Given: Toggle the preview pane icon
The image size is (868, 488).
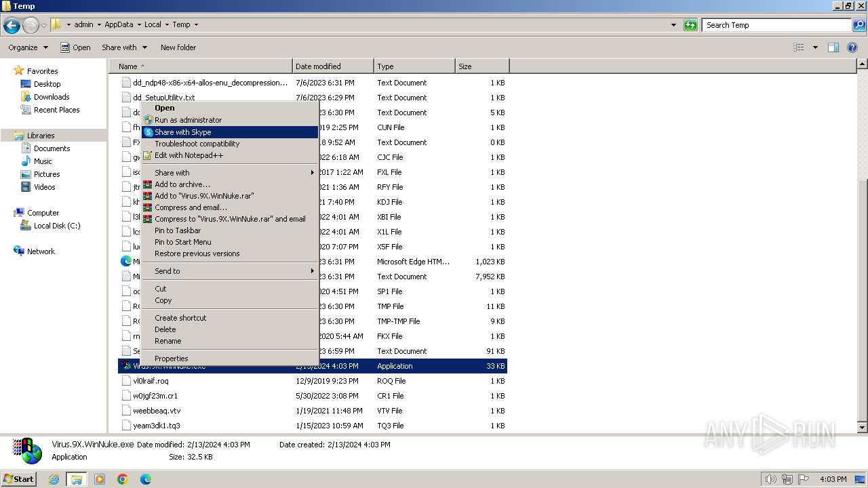Looking at the screenshot, I should click(x=833, y=47).
